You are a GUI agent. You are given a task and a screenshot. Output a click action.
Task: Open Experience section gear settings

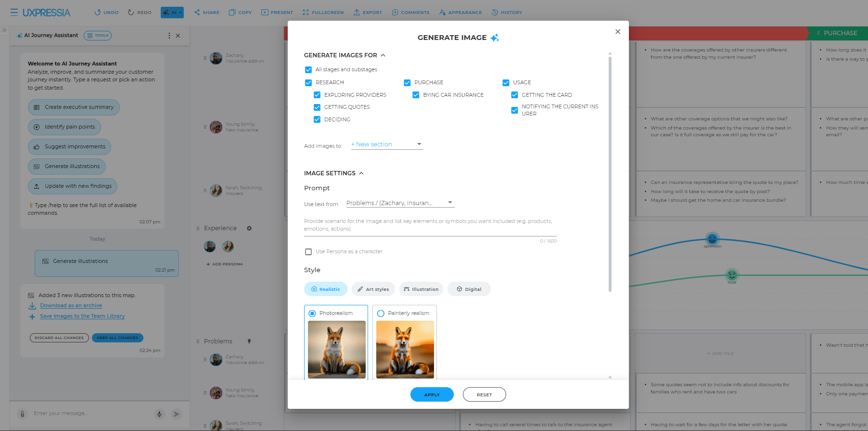(x=249, y=228)
